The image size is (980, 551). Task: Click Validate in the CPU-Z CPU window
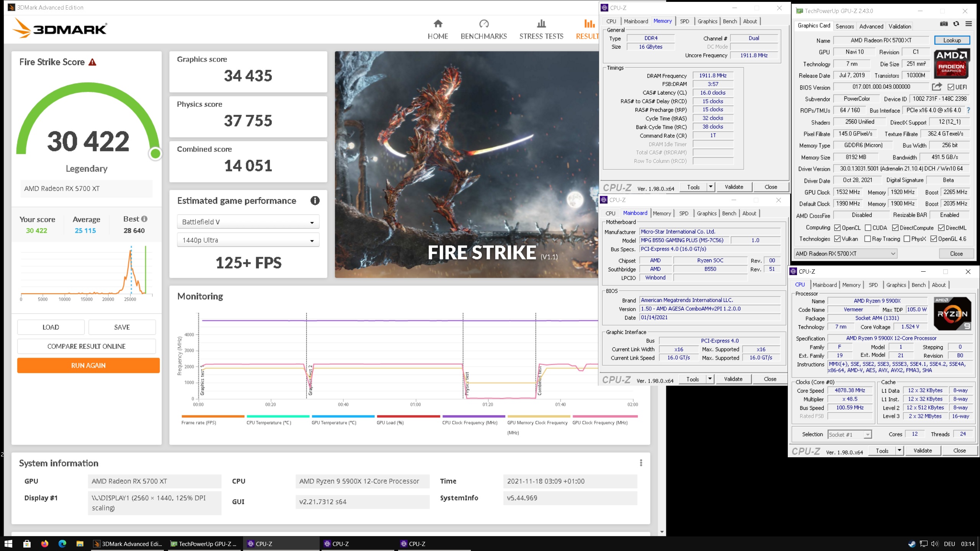[923, 450]
